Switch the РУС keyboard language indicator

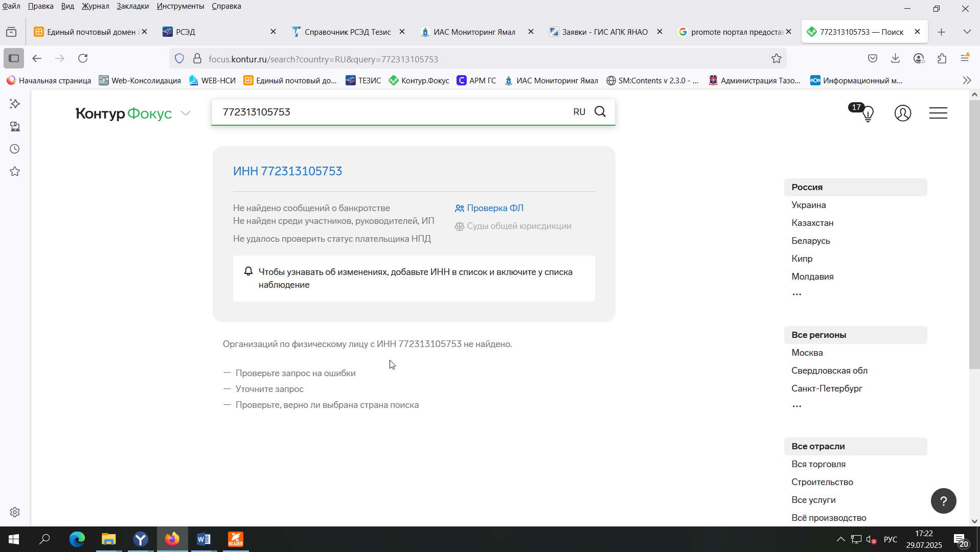[890, 539]
